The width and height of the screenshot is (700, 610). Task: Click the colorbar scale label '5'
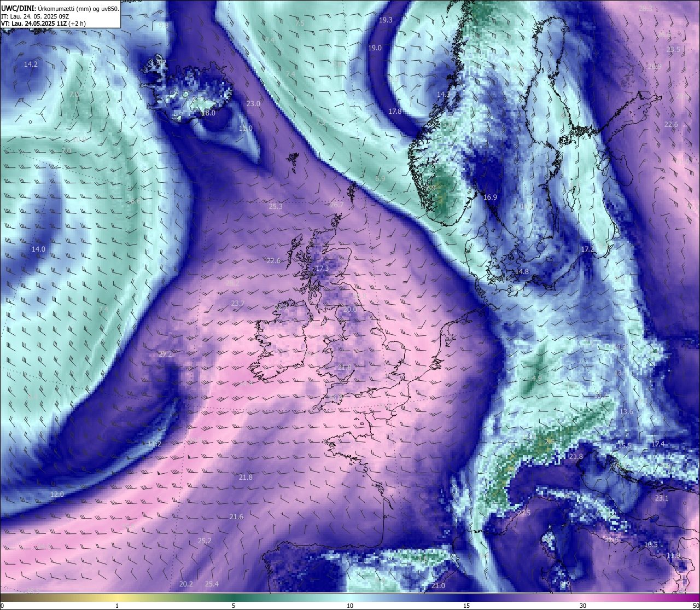click(x=234, y=606)
